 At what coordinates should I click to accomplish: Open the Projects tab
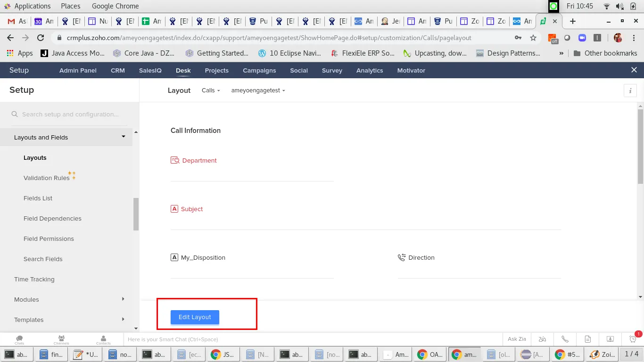[217, 70]
